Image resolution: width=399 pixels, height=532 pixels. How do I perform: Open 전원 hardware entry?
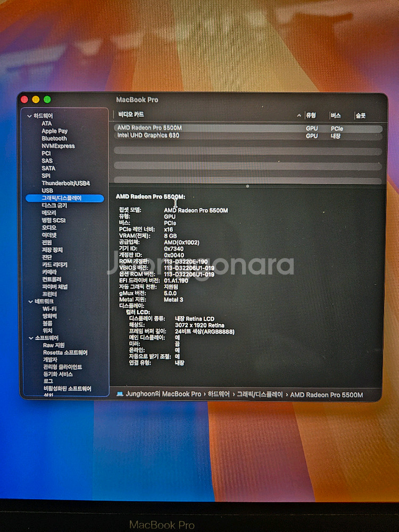[x=47, y=243]
